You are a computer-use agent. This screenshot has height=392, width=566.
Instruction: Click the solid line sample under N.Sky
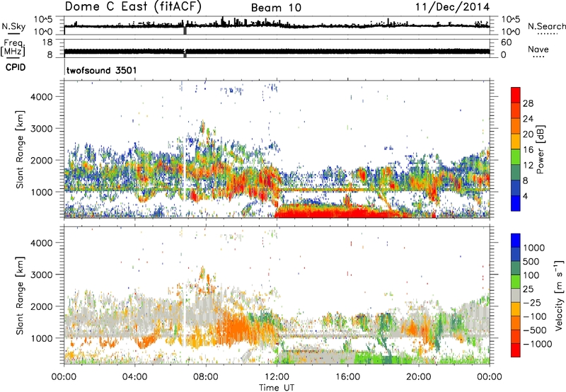pos(13,33)
